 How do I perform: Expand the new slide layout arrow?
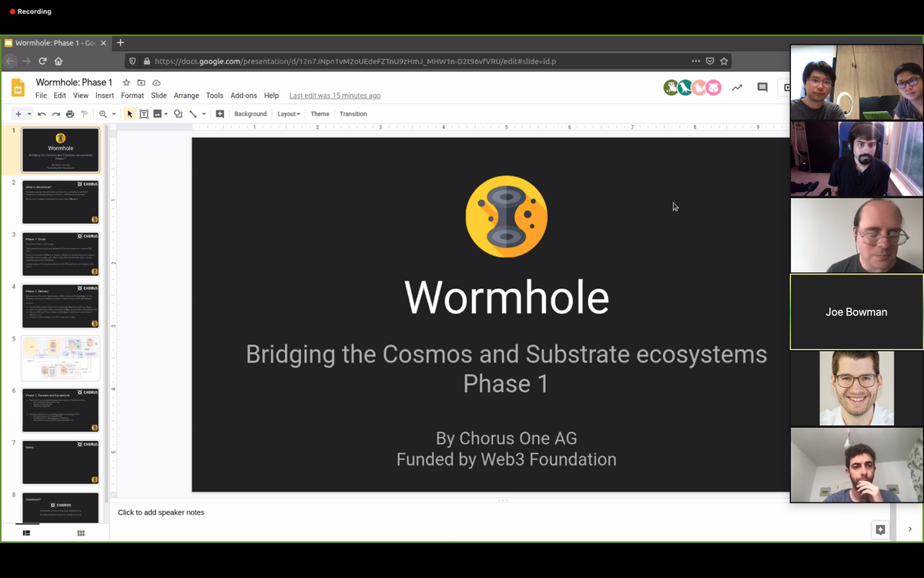[x=29, y=114]
